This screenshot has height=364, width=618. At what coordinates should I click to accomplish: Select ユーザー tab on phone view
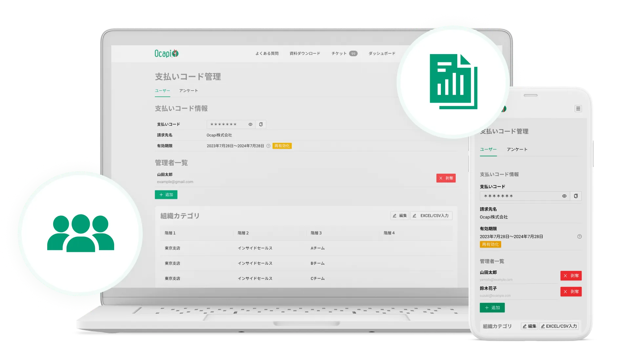[488, 149]
